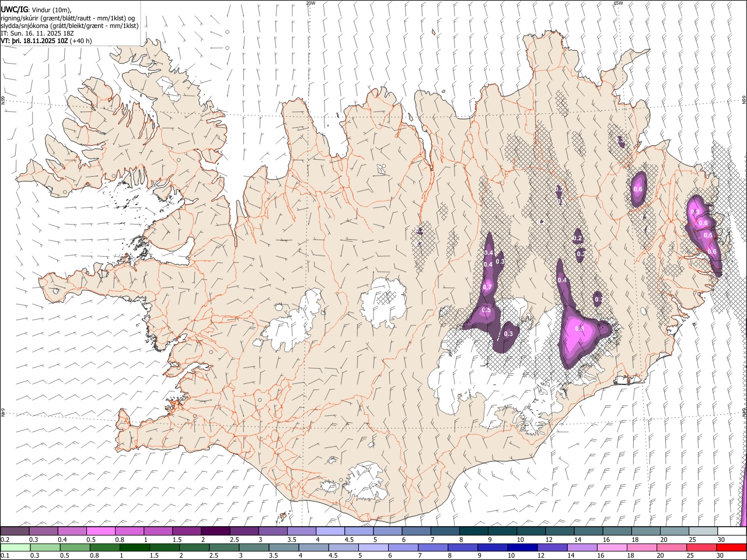The width and height of the screenshot is (747, 560).
Task: Pick the light lavender 4 swatch, top legend row
Action: (x=329, y=531)
